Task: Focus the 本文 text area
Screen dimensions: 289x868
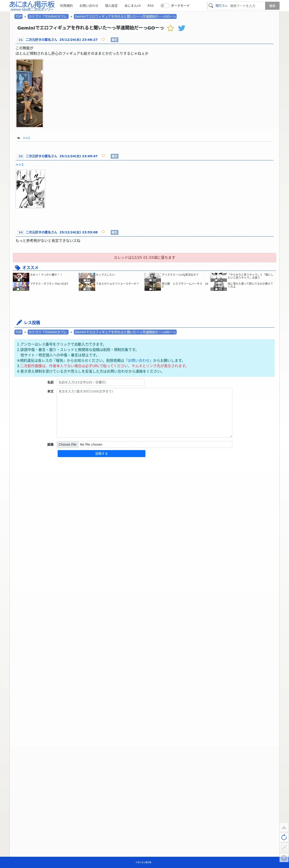Action: (144, 413)
